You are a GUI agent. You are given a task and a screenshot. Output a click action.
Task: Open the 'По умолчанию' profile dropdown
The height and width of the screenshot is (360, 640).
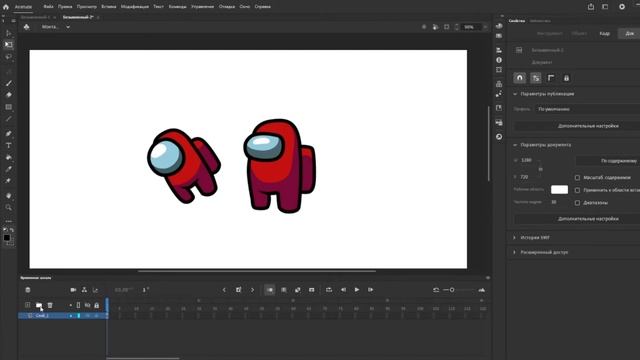tap(587, 109)
